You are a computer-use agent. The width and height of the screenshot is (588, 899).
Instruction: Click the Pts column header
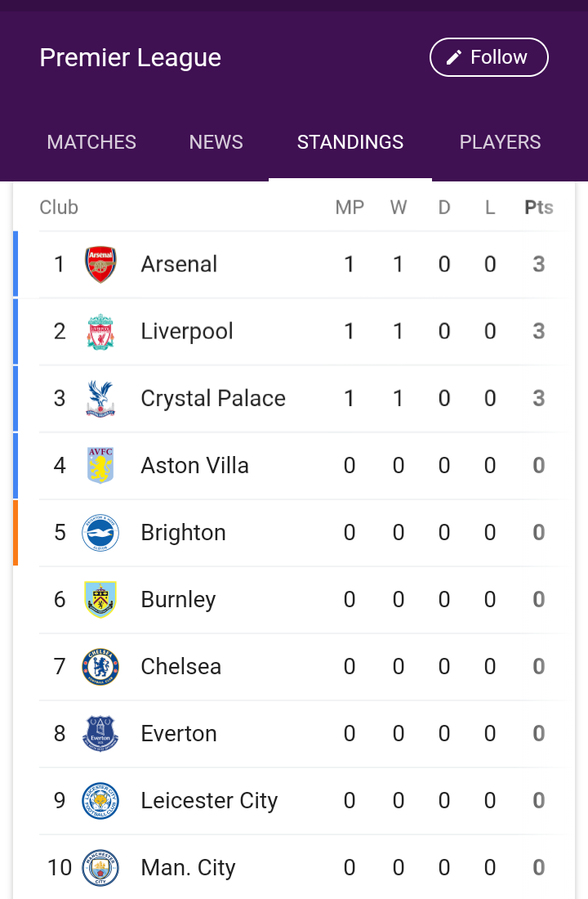click(539, 208)
